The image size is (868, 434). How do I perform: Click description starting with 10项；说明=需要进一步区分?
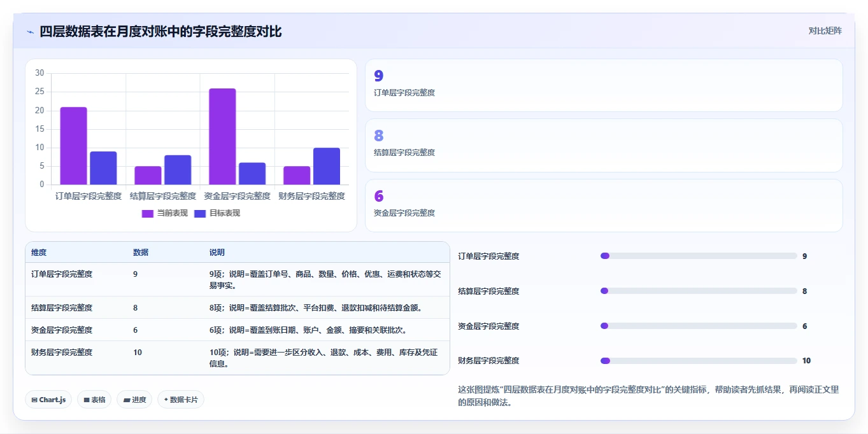[324, 358]
